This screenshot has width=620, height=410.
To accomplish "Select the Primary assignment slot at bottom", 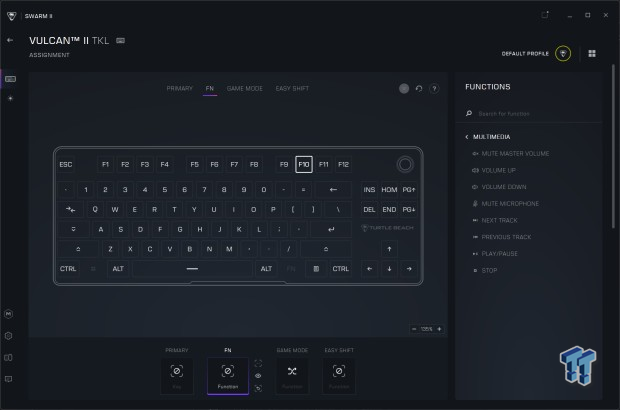I will pyautogui.click(x=177, y=376).
